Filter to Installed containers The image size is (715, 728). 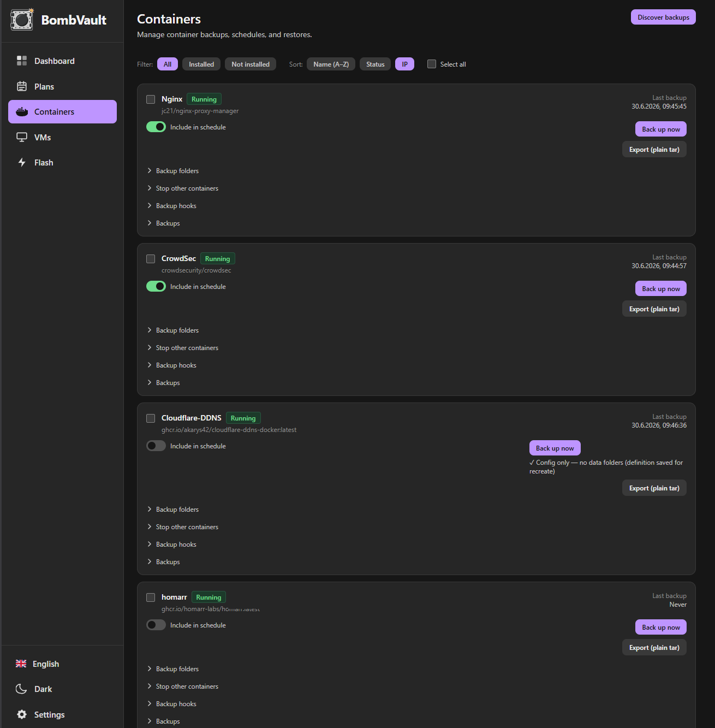(201, 64)
